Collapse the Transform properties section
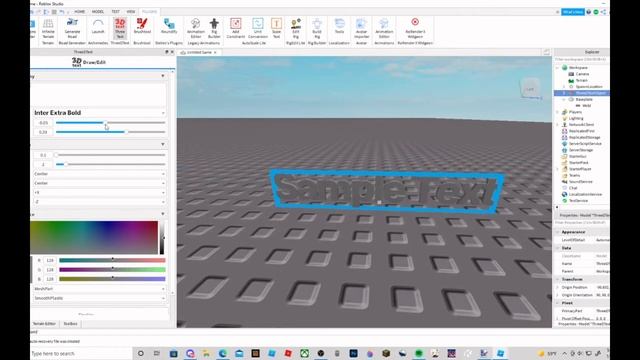Image resolution: width=640 pixels, height=360 pixels. click(558, 279)
